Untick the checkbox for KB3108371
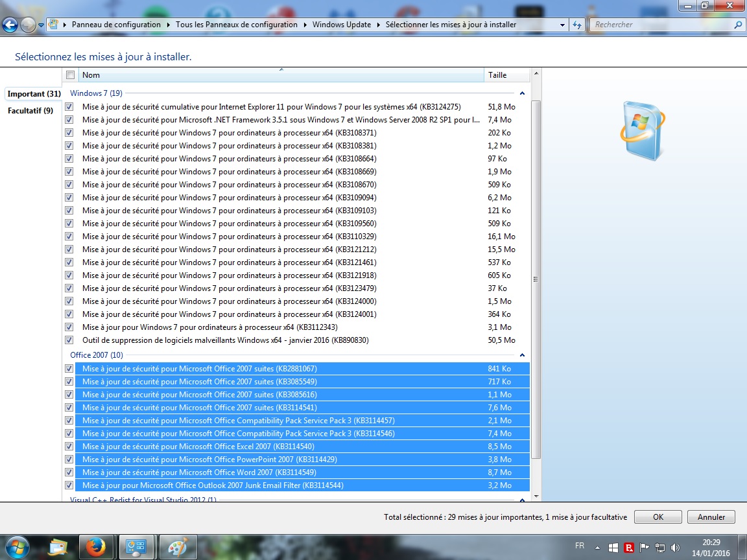The width and height of the screenshot is (747, 560). (x=69, y=132)
